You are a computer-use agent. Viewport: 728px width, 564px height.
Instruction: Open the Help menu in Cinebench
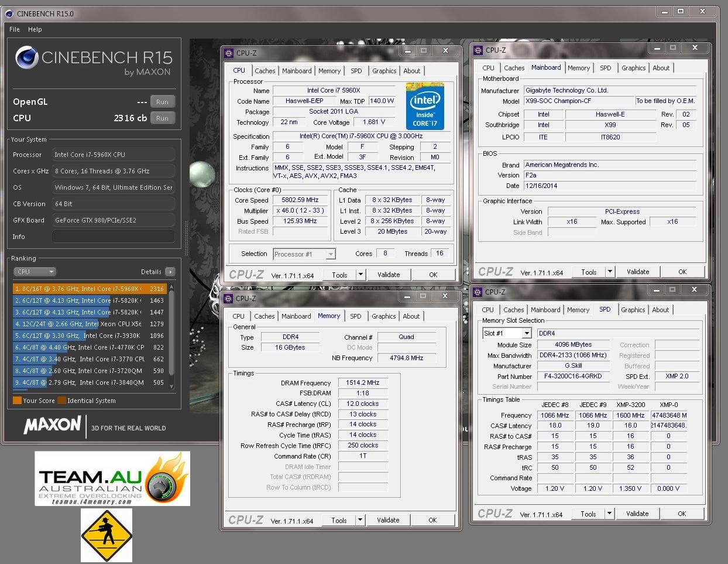(x=35, y=29)
